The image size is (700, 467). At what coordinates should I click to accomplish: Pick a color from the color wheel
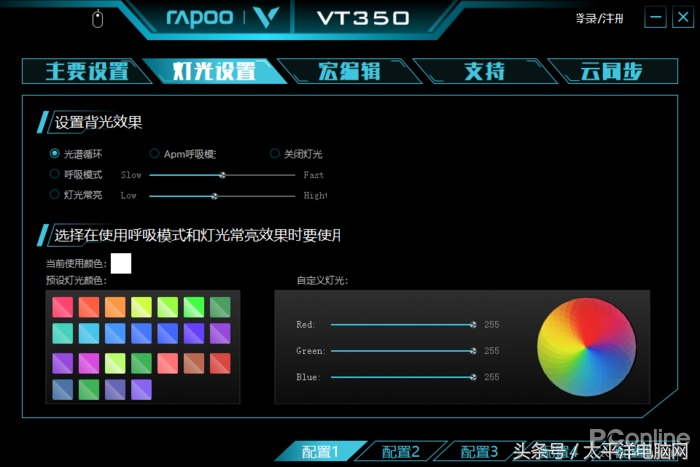point(587,346)
